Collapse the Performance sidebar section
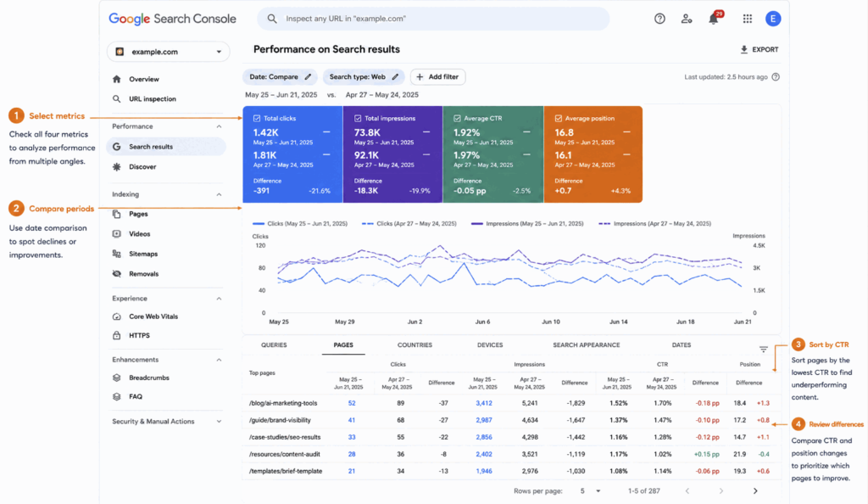 pos(219,126)
